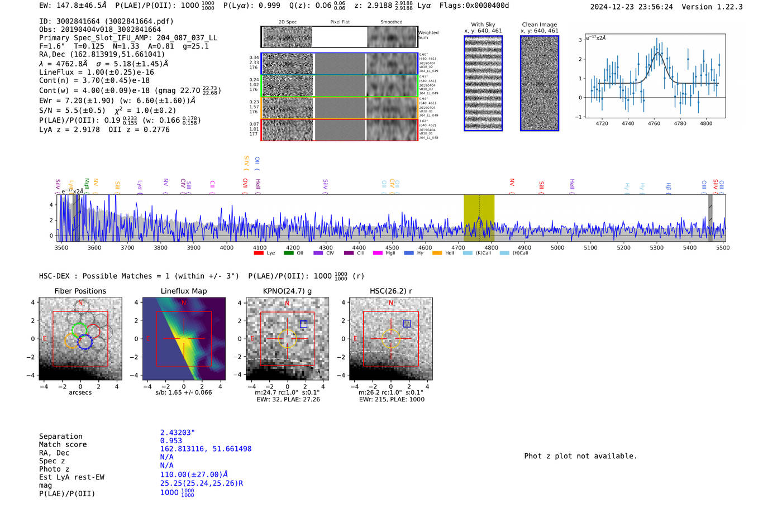782x532 pixels.
Task: Click the ID: 3002841664 line
Action: click(106, 21)
